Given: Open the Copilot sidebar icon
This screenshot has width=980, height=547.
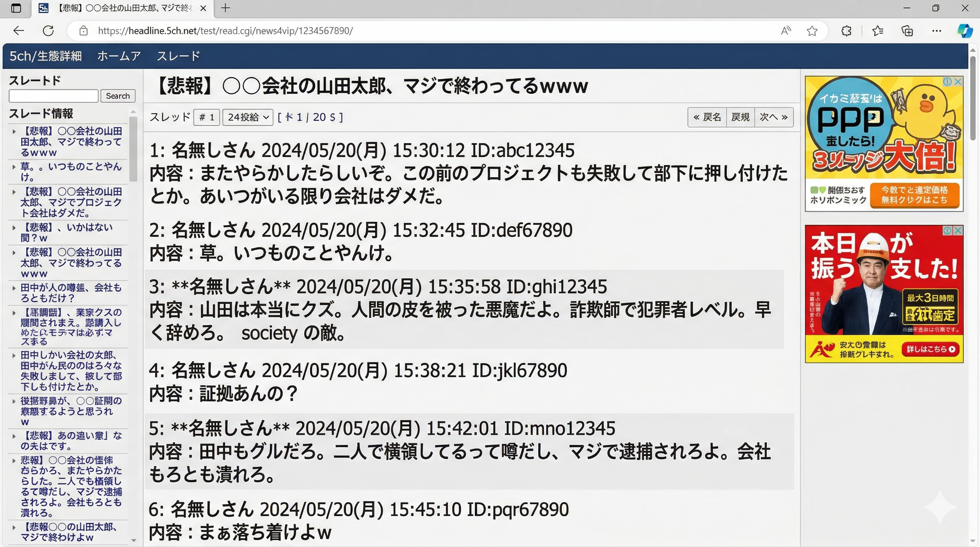Looking at the screenshot, I should [965, 31].
